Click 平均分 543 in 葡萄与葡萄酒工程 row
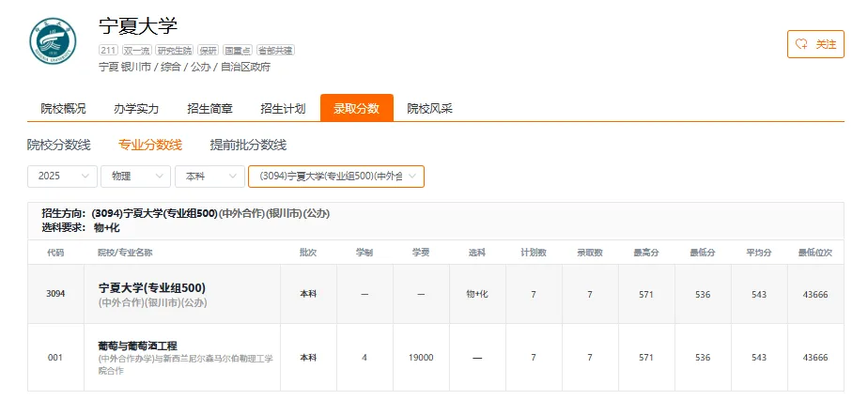 [759, 358]
